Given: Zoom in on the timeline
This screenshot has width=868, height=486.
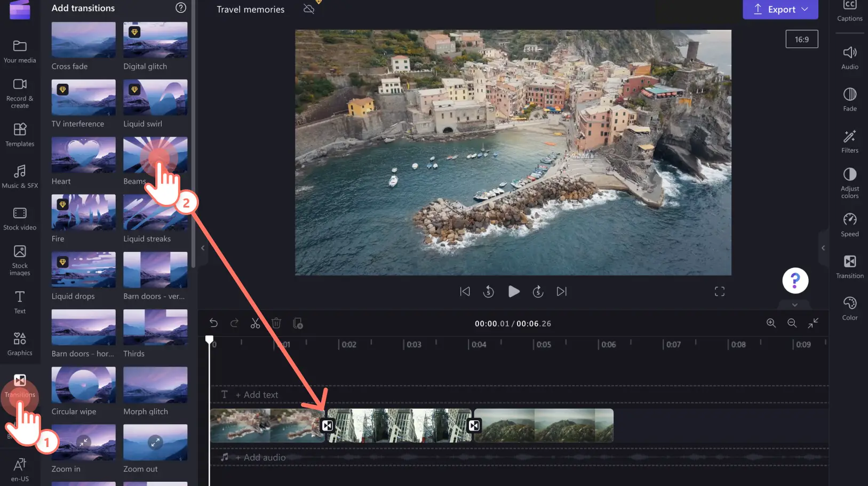Looking at the screenshot, I should tap(771, 323).
